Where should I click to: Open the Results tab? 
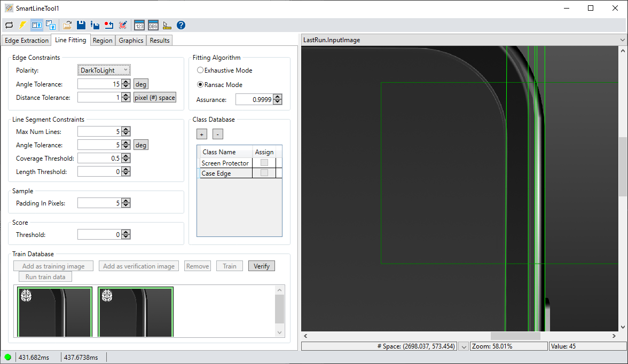(x=159, y=40)
